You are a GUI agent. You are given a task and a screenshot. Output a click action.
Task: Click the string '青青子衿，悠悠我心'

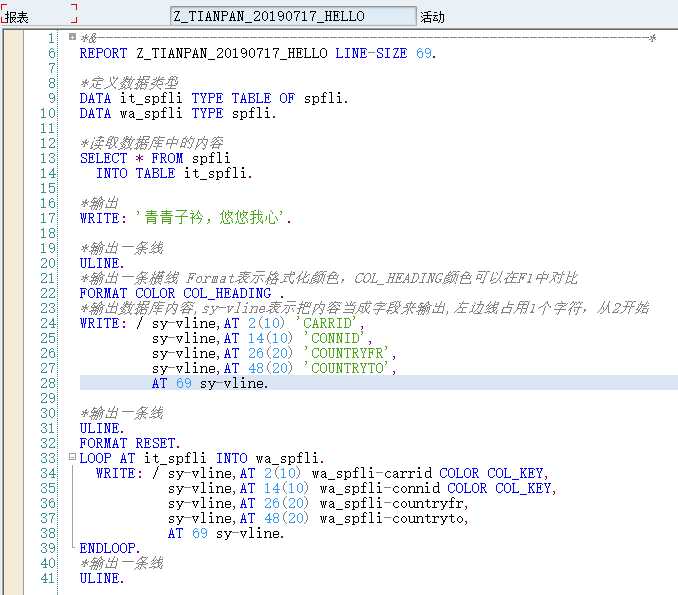tap(210, 218)
